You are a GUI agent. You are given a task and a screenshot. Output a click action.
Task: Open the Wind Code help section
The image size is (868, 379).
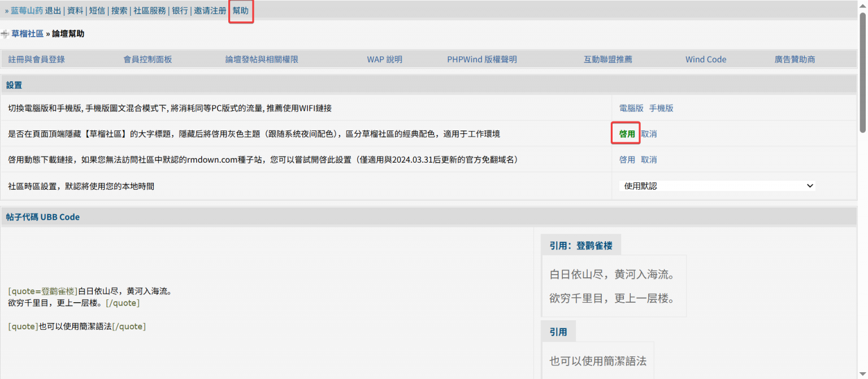pyautogui.click(x=705, y=59)
